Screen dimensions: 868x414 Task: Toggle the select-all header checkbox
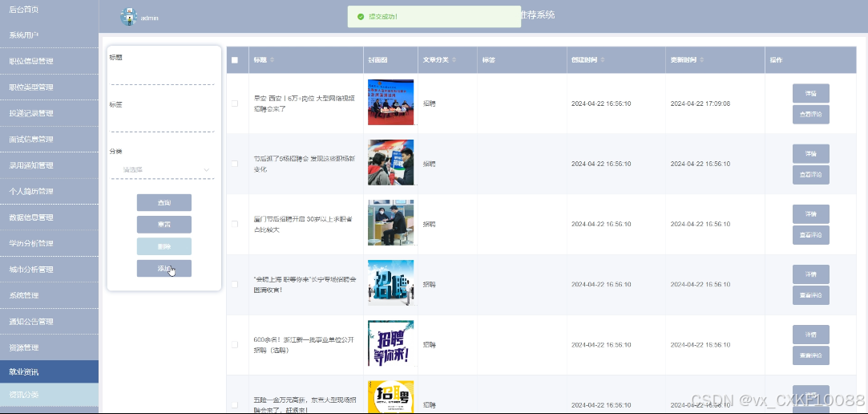pyautogui.click(x=235, y=60)
